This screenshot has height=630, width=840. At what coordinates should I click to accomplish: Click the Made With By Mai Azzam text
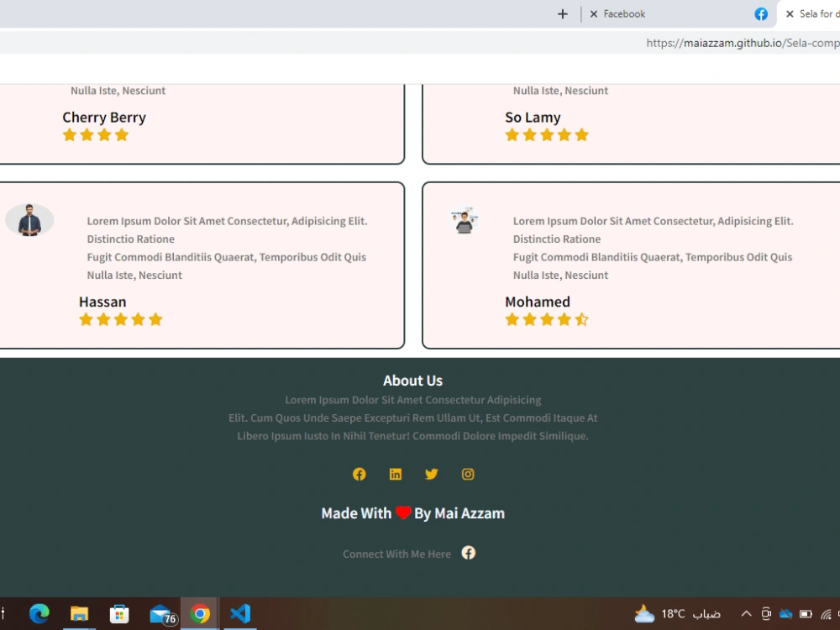tap(412, 513)
